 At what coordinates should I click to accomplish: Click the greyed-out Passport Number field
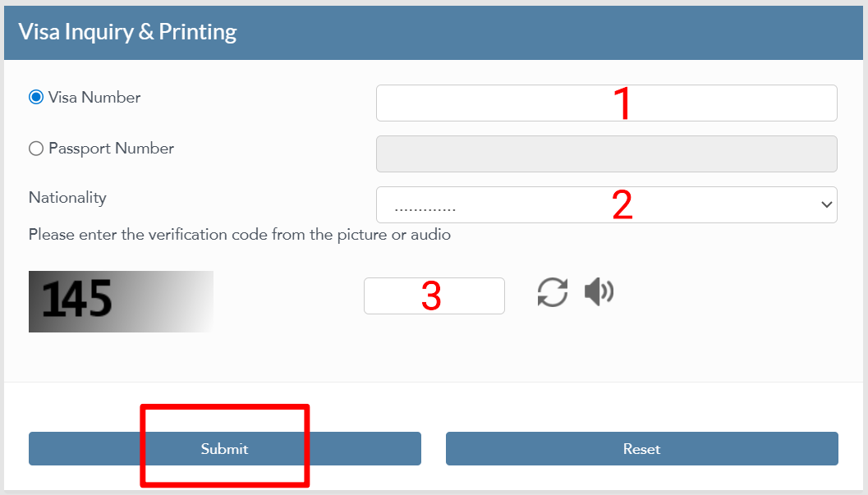606,154
